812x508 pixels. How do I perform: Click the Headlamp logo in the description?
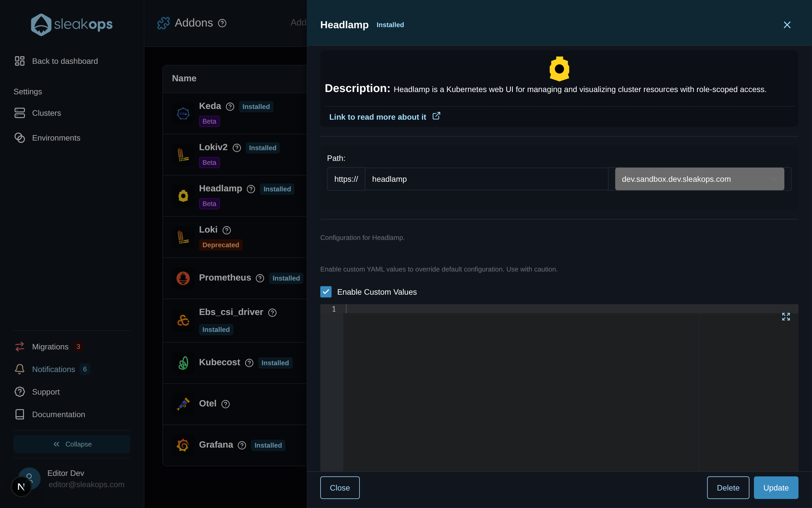(x=559, y=69)
